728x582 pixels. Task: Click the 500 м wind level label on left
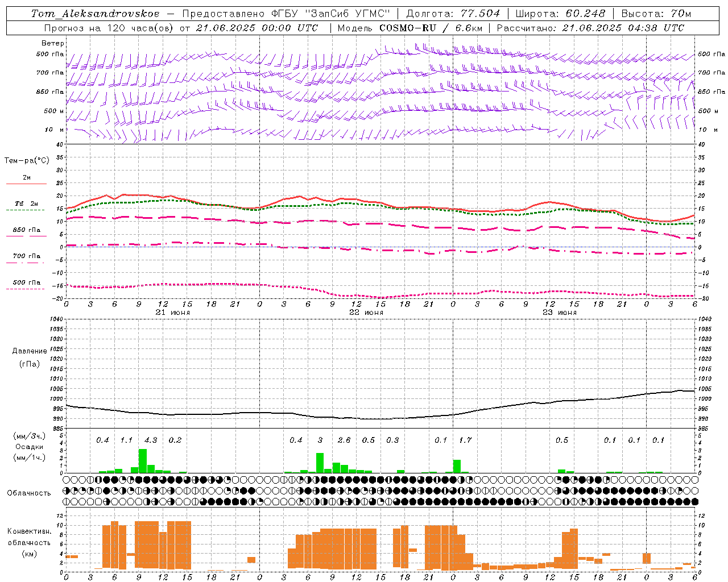point(54,111)
